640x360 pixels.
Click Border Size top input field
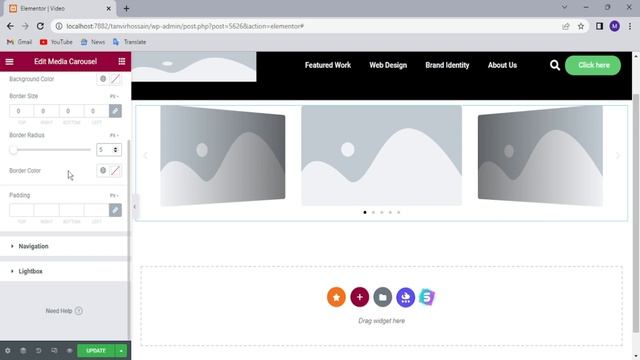pos(22,111)
